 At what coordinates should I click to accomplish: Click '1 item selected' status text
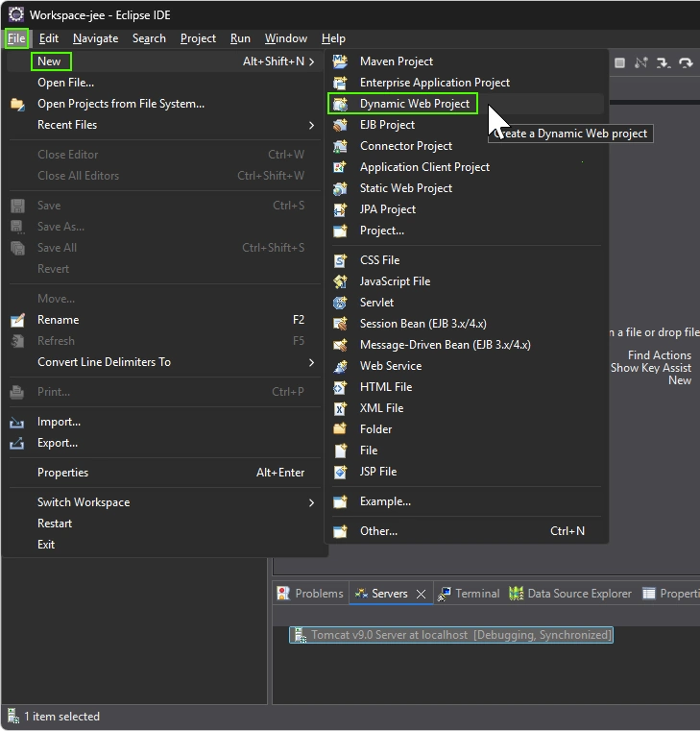(x=61, y=716)
